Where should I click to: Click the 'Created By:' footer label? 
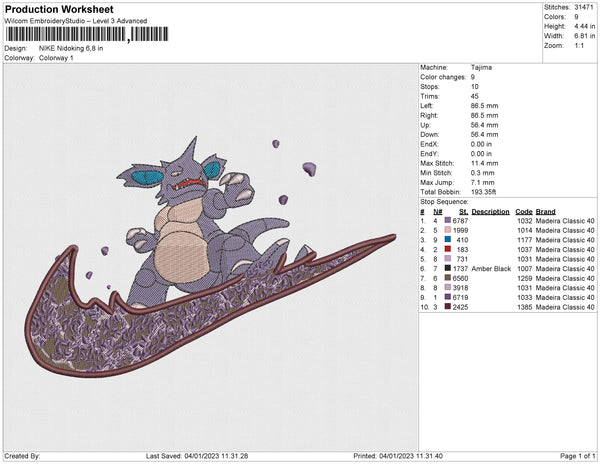point(22,456)
